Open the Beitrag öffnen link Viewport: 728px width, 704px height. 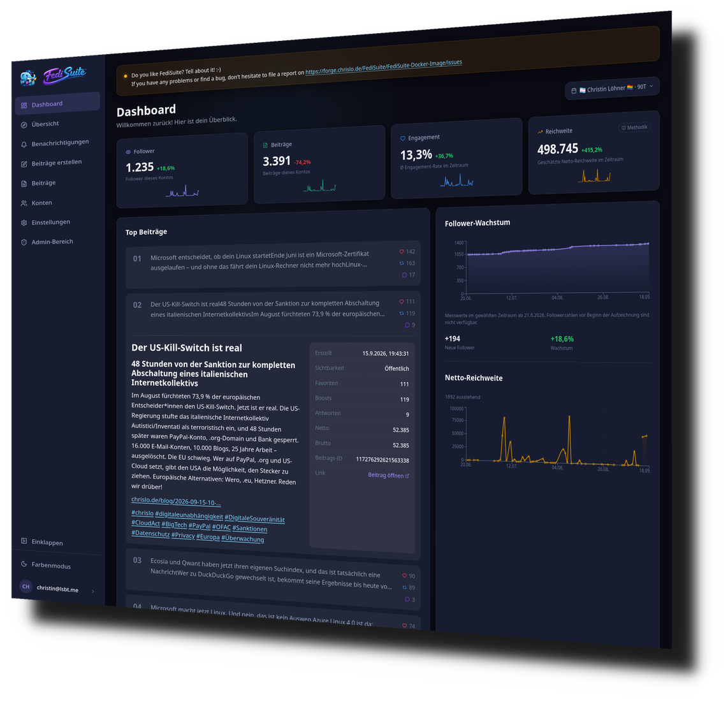click(388, 476)
